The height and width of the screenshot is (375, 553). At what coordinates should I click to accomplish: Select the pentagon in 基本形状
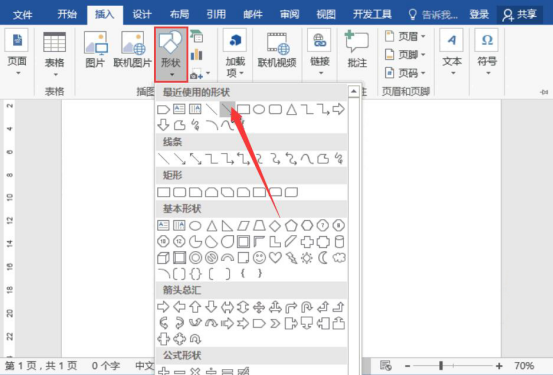tap(291, 225)
